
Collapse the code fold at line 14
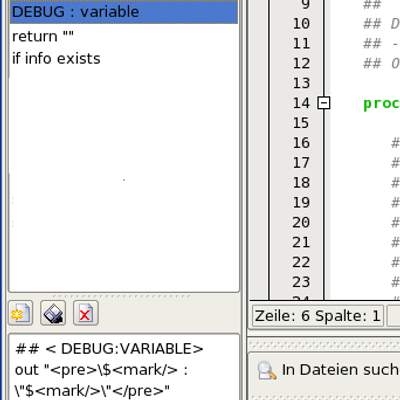pos(324,103)
